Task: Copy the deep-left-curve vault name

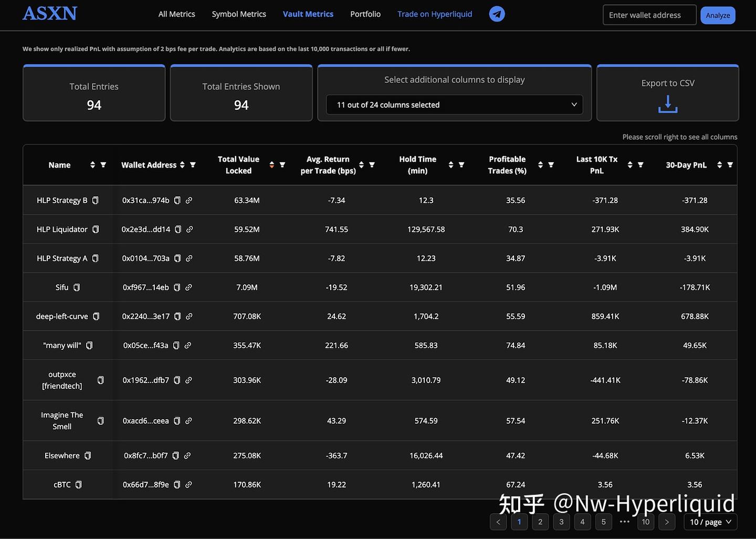Action: tap(96, 316)
